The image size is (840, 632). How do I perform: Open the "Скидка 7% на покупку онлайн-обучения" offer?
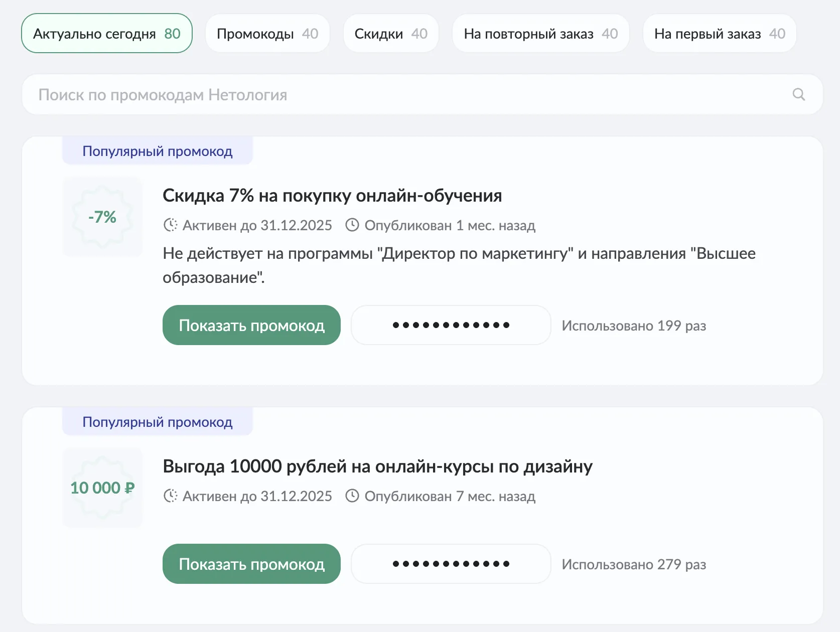point(332,196)
